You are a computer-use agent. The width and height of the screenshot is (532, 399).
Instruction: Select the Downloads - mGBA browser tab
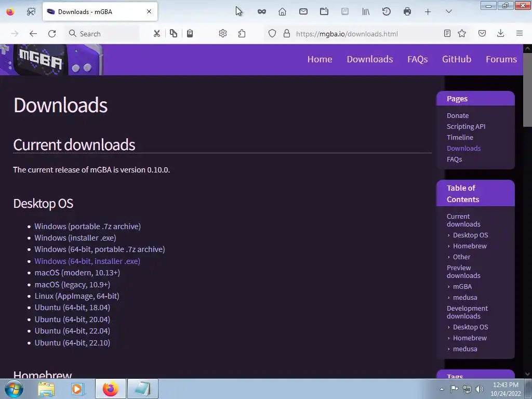tap(100, 11)
